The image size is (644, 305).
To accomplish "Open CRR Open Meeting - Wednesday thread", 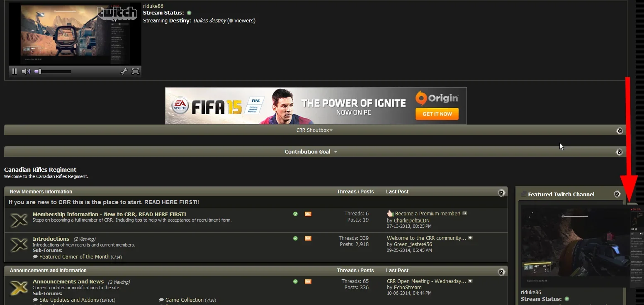I will pos(426,281).
